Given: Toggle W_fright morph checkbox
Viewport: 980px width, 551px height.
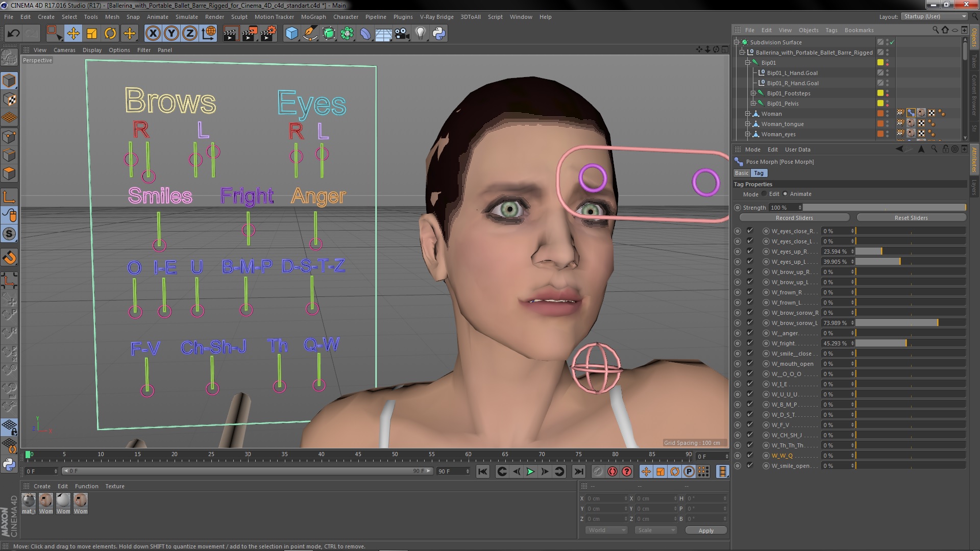Looking at the screenshot, I should [x=750, y=343].
